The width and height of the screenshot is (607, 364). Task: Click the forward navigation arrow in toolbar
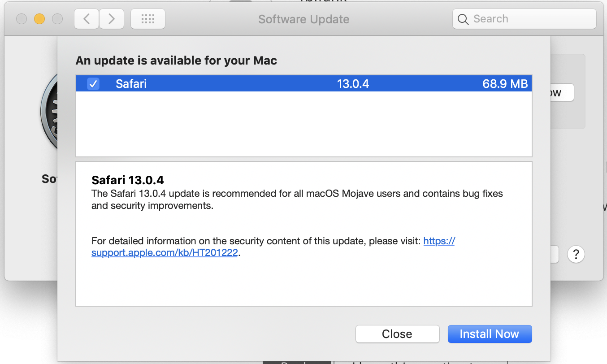coord(112,19)
